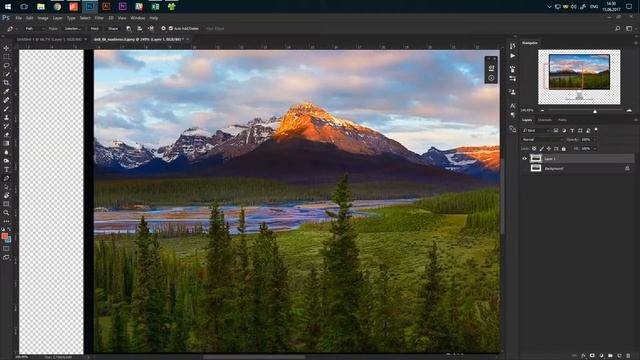This screenshot has width=640, height=360.
Task: Select the Quick Selection tool
Action: (x=6, y=74)
